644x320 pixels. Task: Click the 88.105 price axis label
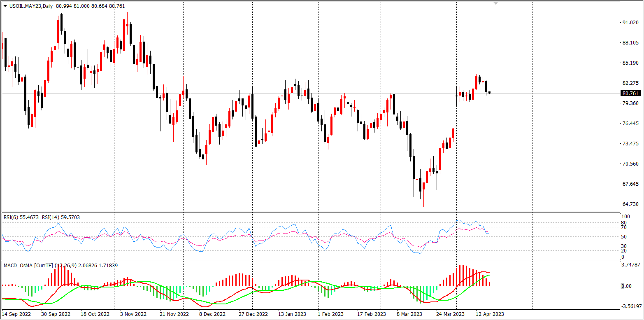[x=630, y=43]
